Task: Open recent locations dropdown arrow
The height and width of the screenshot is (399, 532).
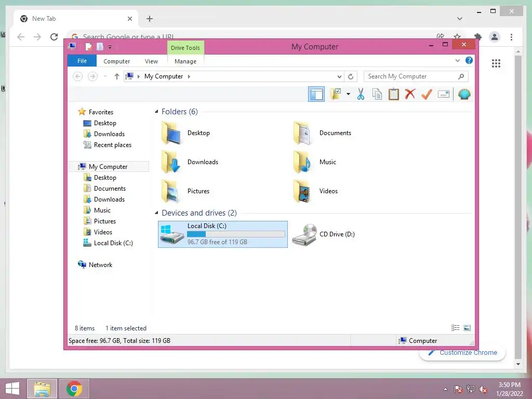Action: (x=105, y=76)
